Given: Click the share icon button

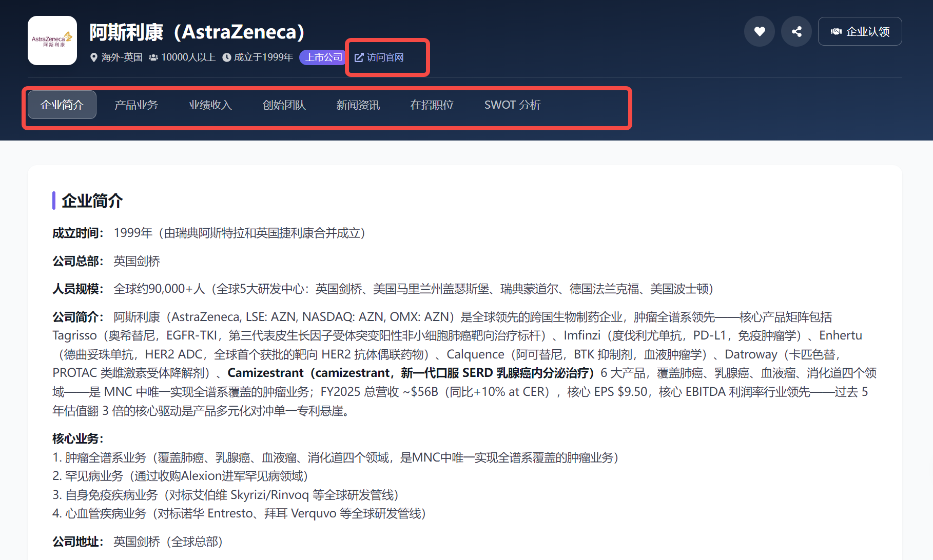Looking at the screenshot, I should click(796, 31).
